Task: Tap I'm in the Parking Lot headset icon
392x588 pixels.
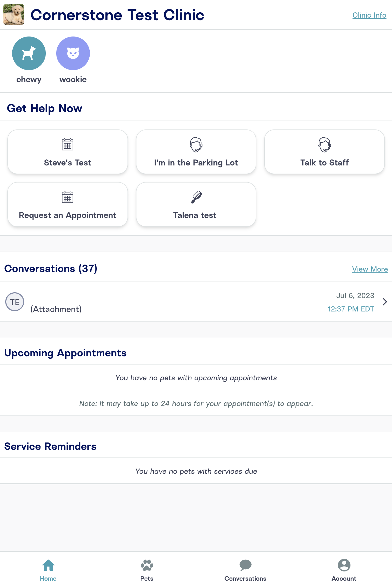Action: click(x=196, y=144)
